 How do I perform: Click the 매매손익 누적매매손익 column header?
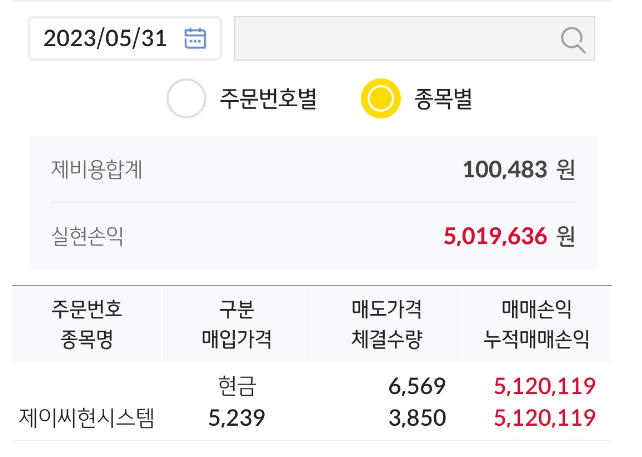point(536,324)
